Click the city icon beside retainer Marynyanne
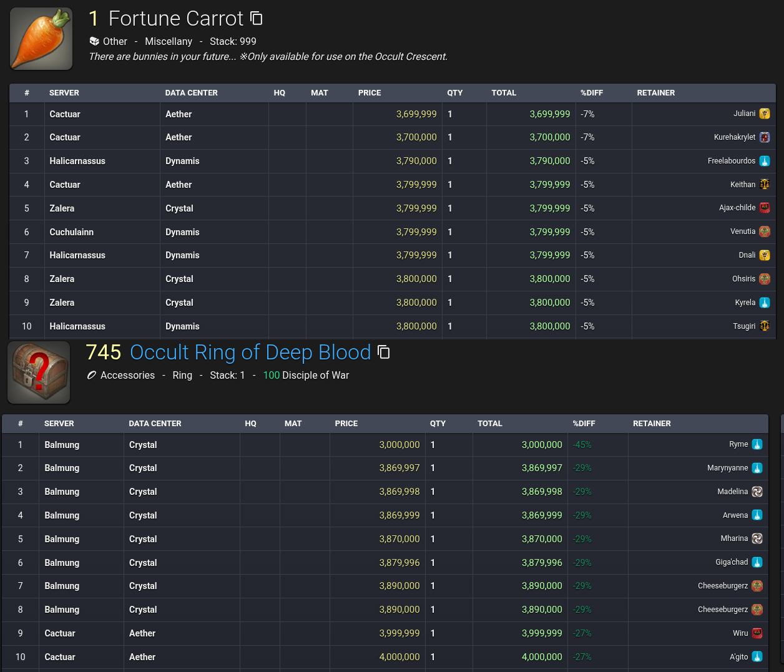Viewport: 784px width, 672px height. click(757, 468)
